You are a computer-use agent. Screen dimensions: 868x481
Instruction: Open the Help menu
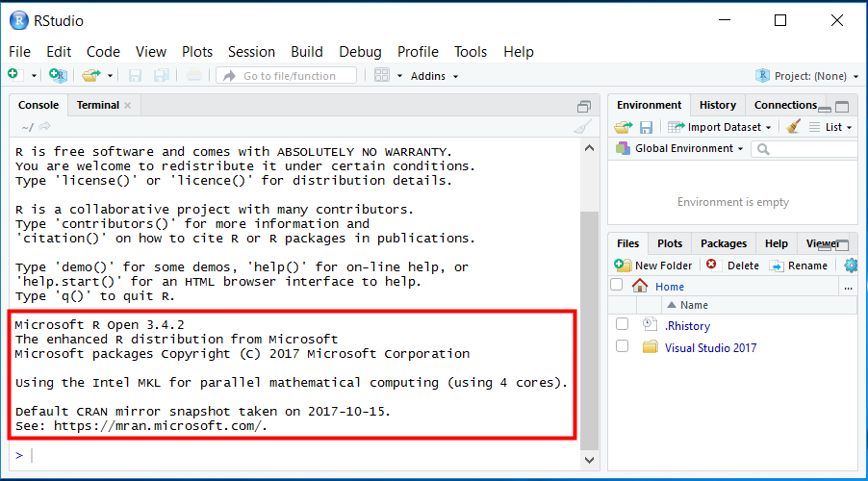(519, 52)
